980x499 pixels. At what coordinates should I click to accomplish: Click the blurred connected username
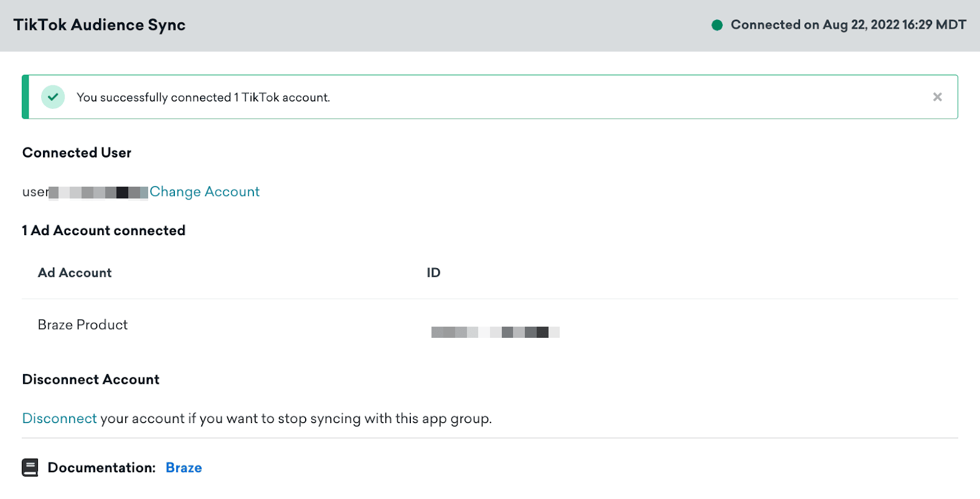click(x=98, y=192)
